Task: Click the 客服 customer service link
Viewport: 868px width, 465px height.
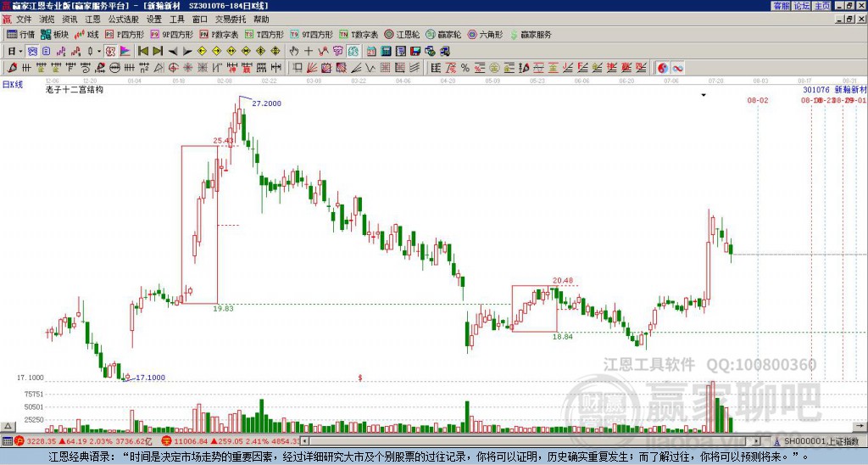Action: [x=781, y=6]
